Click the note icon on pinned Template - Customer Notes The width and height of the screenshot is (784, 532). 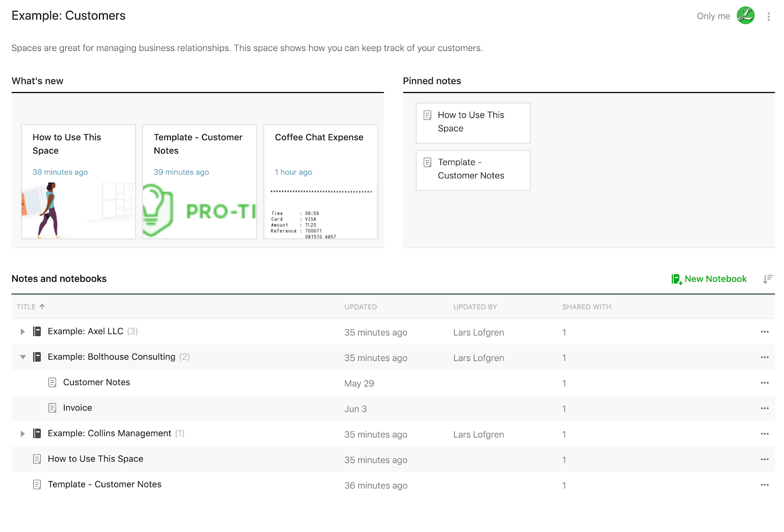click(427, 162)
